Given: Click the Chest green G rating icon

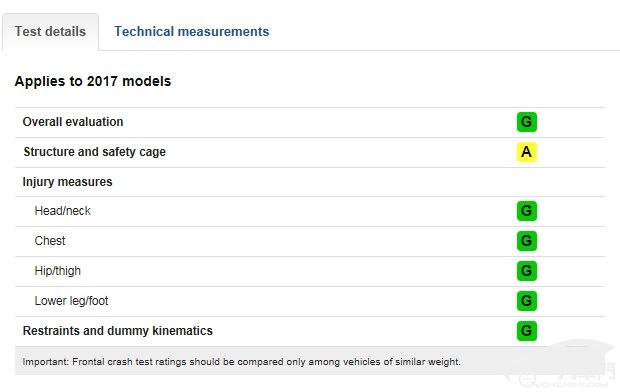Looking at the screenshot, I should 527,241.
